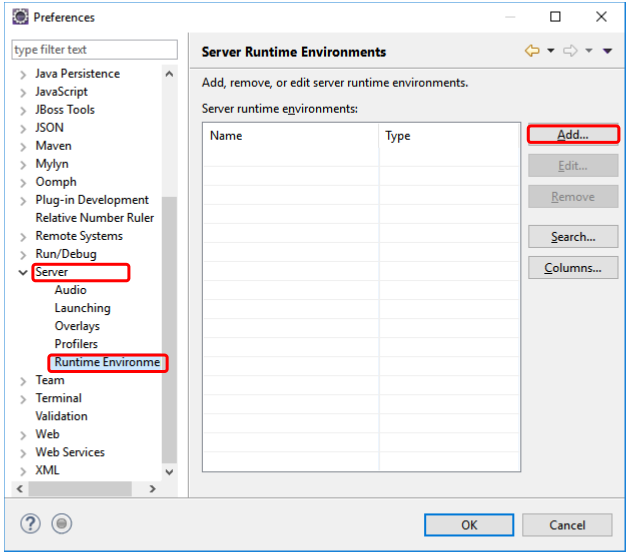Collapse the Server tree node
The height and width of the screenshot is (555, 629).
(x=23, y=272)
